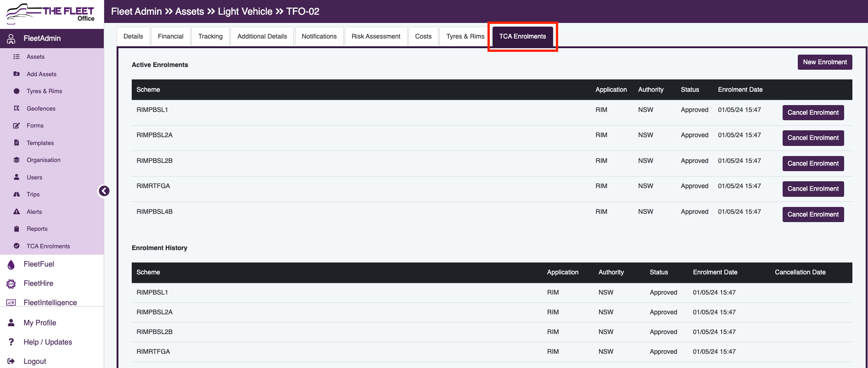Open My Profile link

click(40, 323)
